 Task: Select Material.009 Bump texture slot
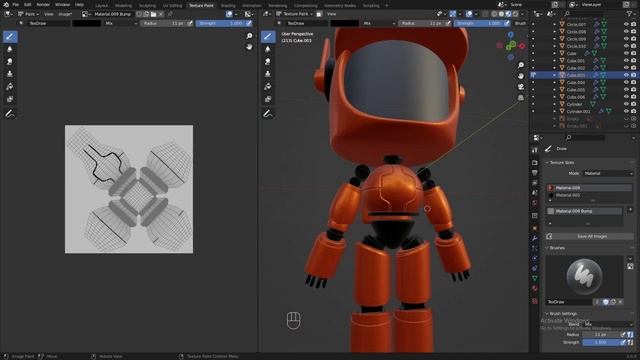584,211
